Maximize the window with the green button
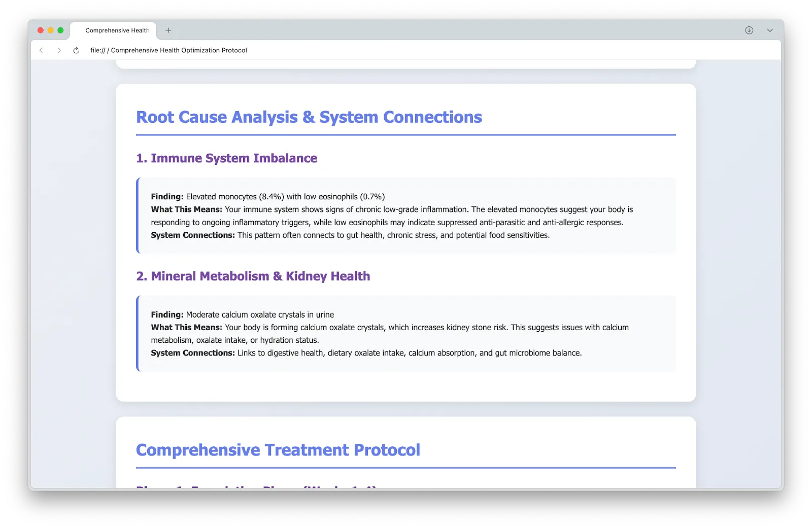 pos(60,30)
